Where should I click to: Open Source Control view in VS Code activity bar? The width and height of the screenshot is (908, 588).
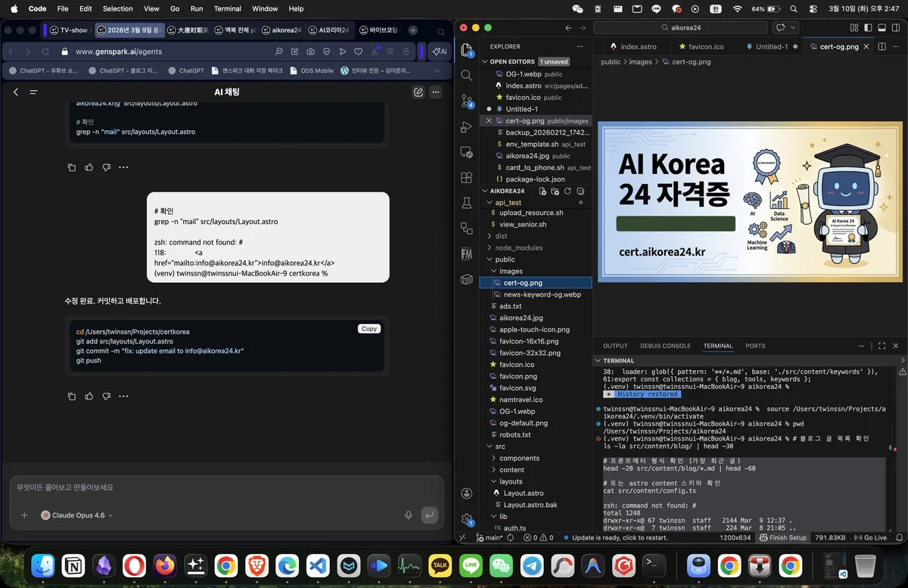[467, 101]
